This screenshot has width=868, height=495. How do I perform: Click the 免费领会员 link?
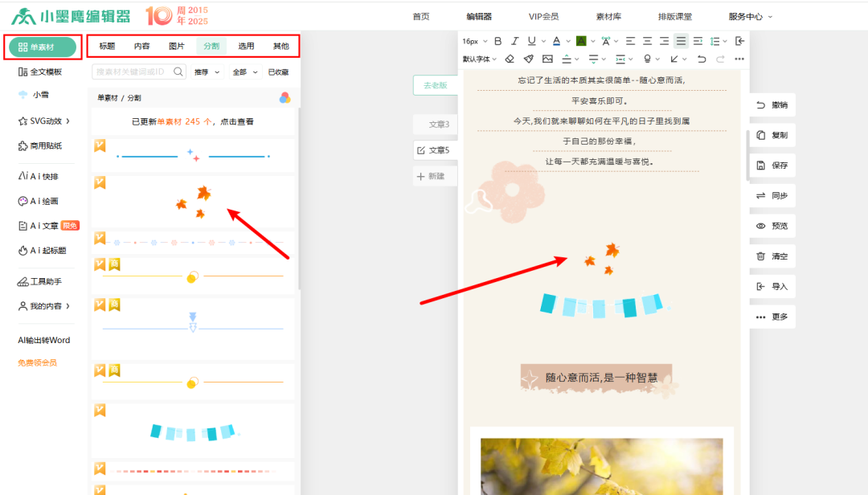38,362
